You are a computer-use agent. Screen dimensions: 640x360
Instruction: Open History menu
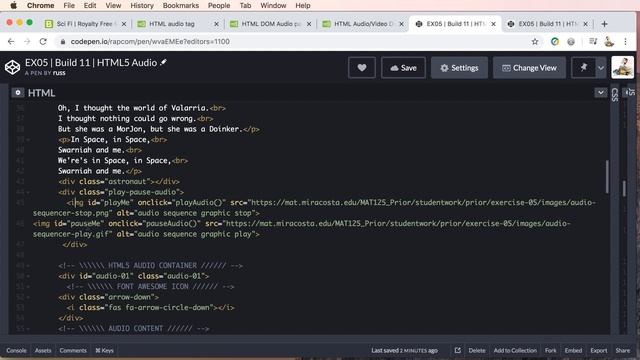pos(142,5)
